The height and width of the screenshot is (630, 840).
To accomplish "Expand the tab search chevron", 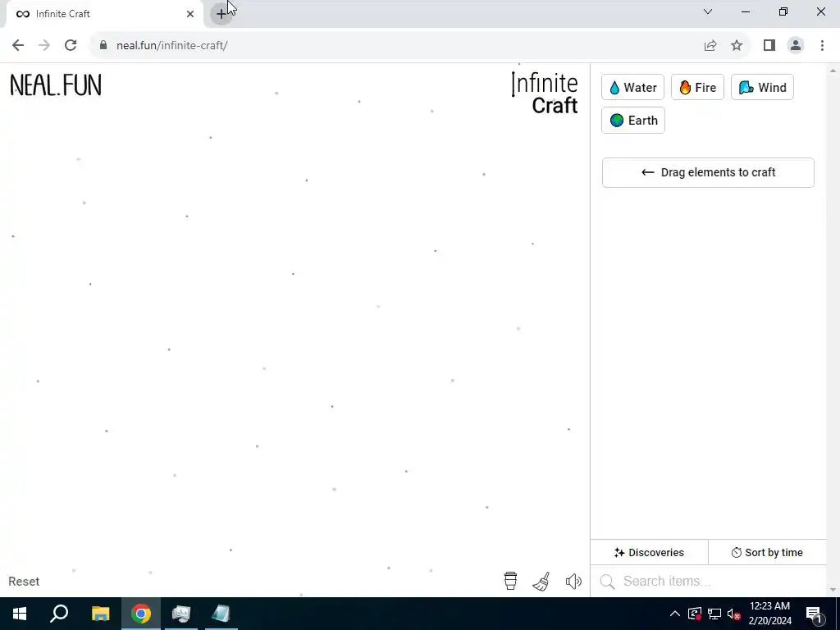I will coord(708,11).
